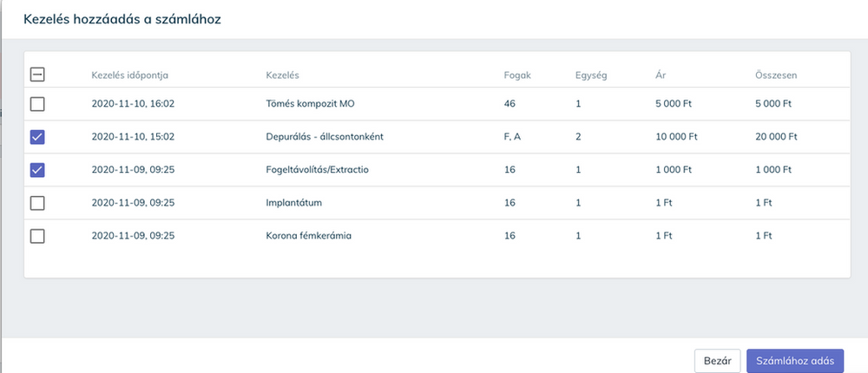This screenshot has width=868, height=373.
Task: Check the Tömés kompozit MO row checkbox
Action: click(37, 104)
